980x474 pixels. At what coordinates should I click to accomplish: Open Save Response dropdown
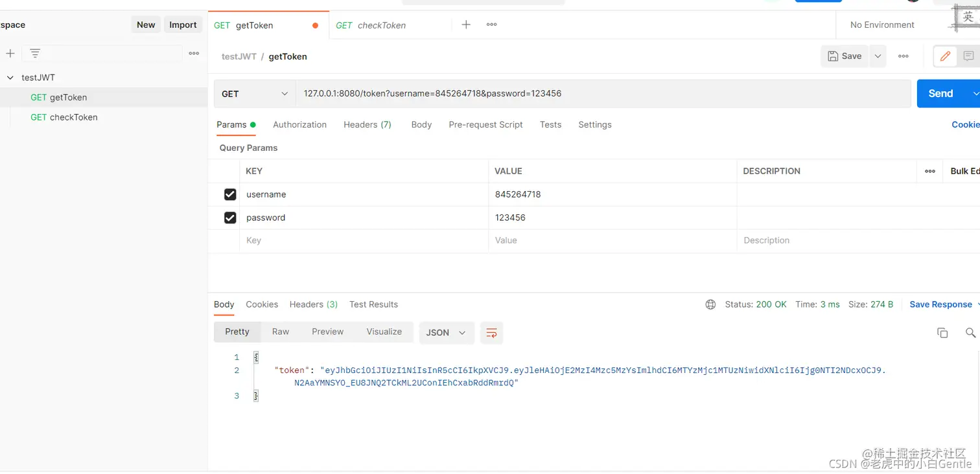(x=944, y=304)
